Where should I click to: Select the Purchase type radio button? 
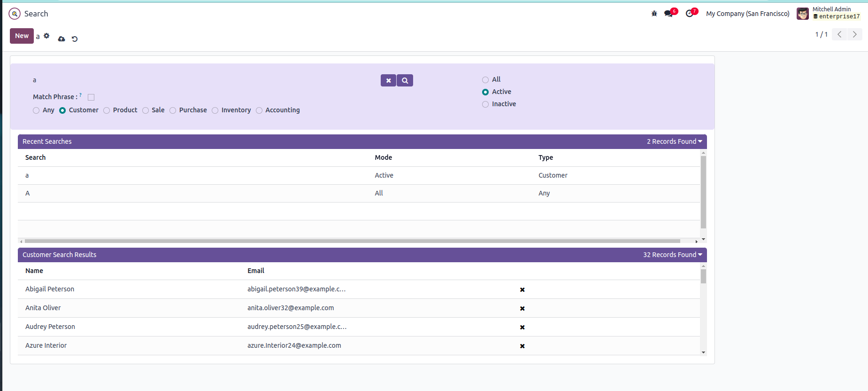coord(173,110)
